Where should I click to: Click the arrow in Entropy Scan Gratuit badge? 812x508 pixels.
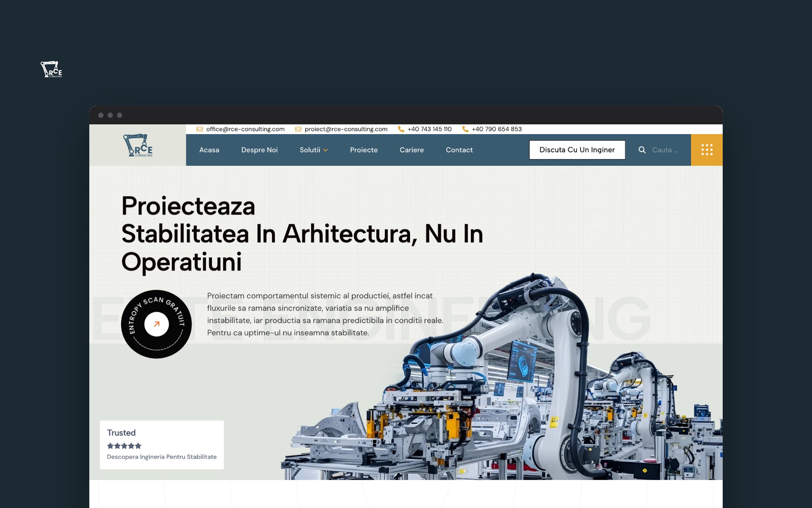click(156, 324)
